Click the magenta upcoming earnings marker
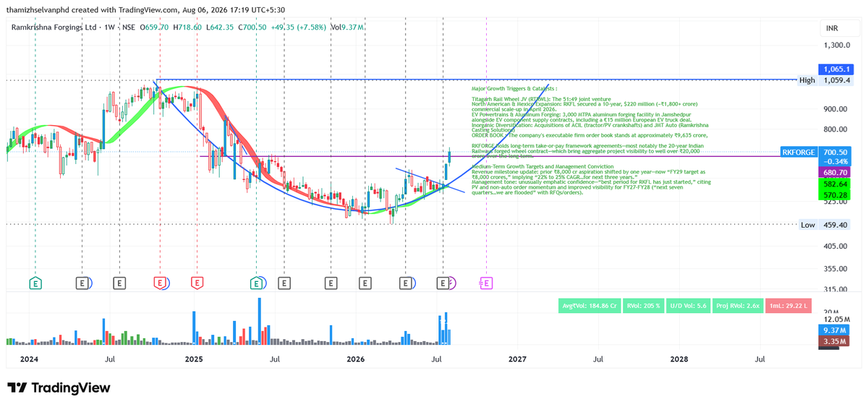 pyautogui.click(x=486, y=283)
